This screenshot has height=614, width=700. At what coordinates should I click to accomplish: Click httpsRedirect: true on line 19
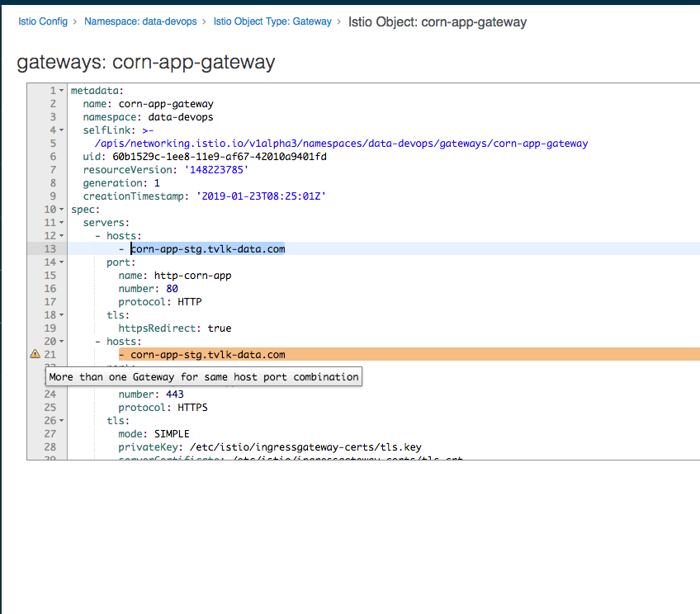174,328
